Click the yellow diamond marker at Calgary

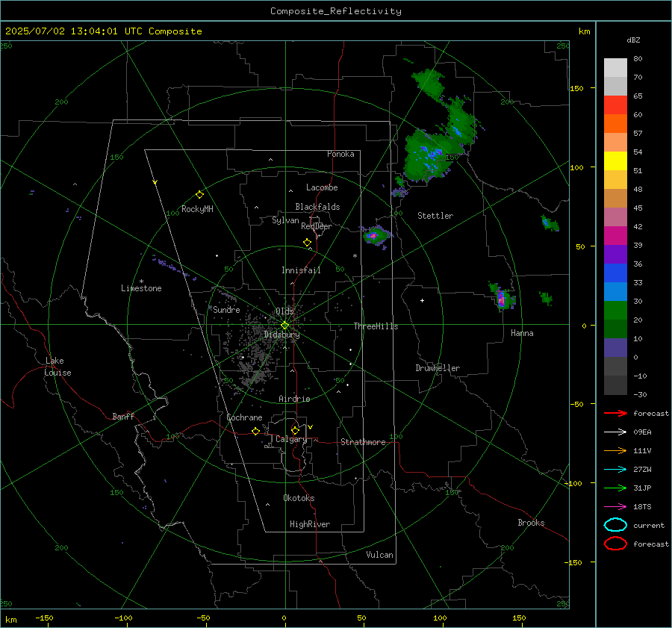click(x=295, y=430)
